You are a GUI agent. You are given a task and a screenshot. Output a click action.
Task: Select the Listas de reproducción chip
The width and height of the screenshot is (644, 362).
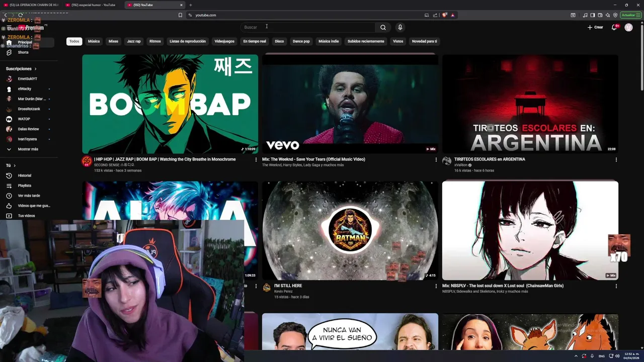(x=188, y=41)
